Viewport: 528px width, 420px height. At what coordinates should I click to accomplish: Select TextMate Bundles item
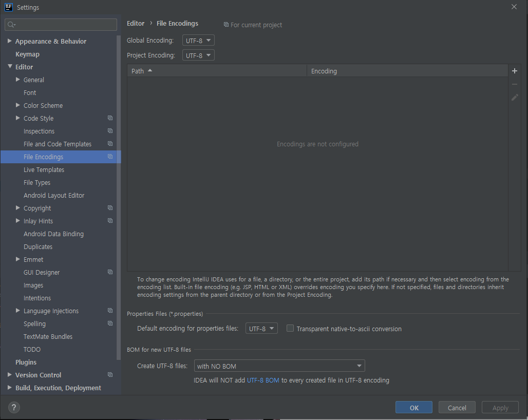point(48,336)
